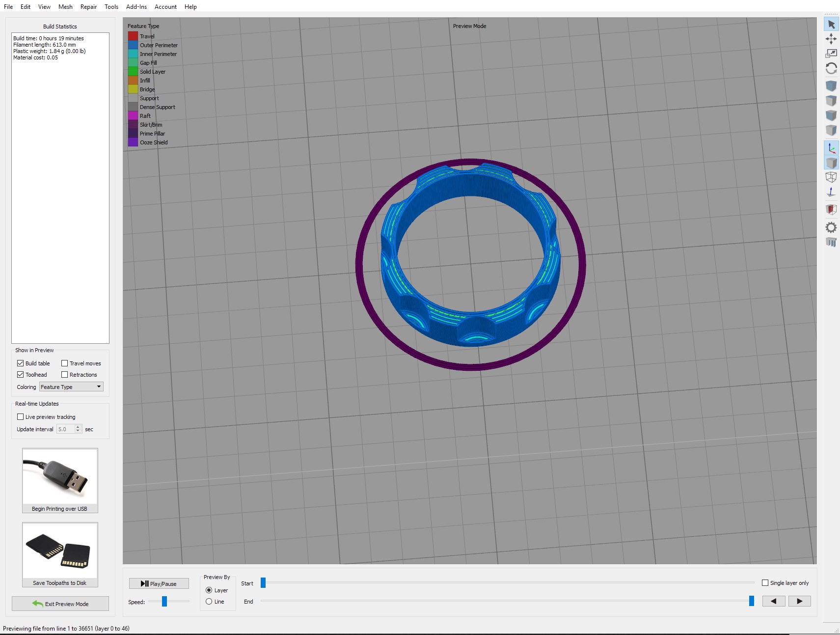Select the rotate tool icon

831,69
